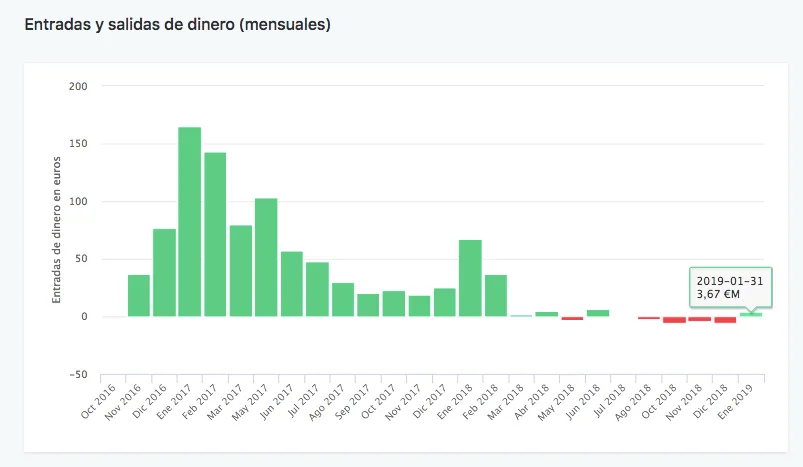The image size is (803, 467).
Task: Select the small Jun 2018 green bar
Action: (598, 313)
